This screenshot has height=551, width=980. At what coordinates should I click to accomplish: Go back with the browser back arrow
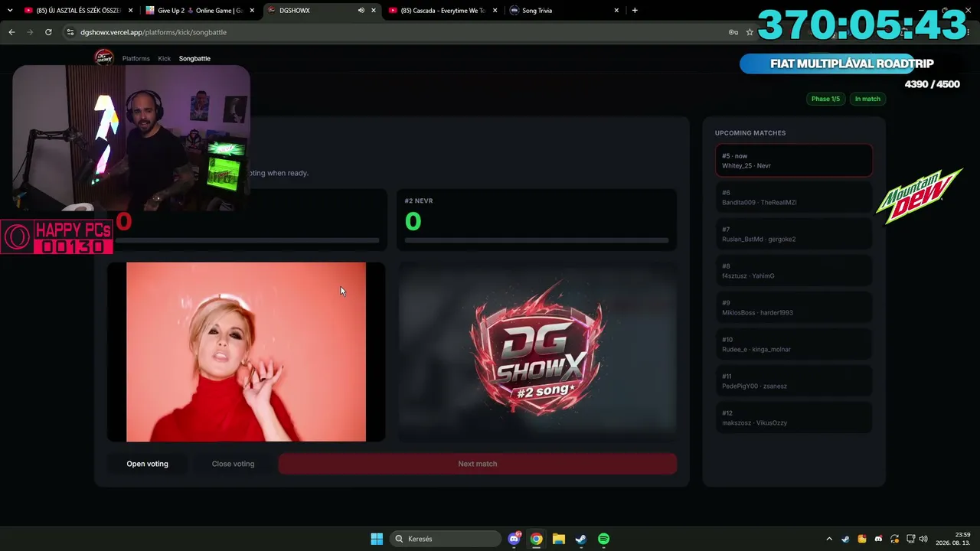11,32
